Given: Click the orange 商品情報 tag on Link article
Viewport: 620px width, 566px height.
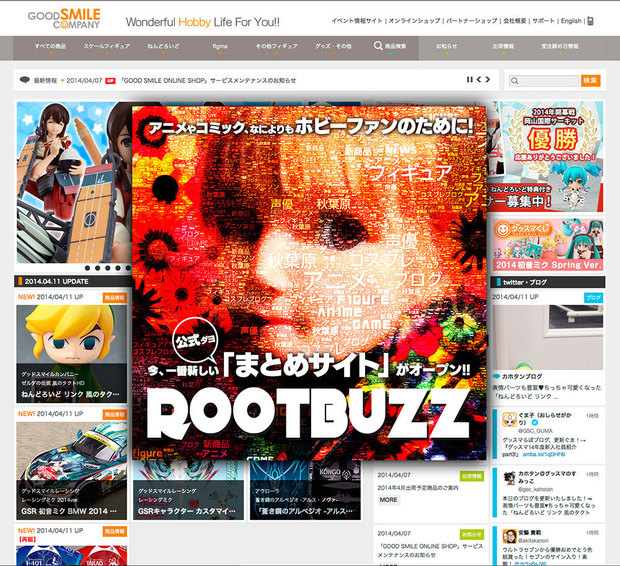Looking at the screenshot, I should tap(117, 297).
